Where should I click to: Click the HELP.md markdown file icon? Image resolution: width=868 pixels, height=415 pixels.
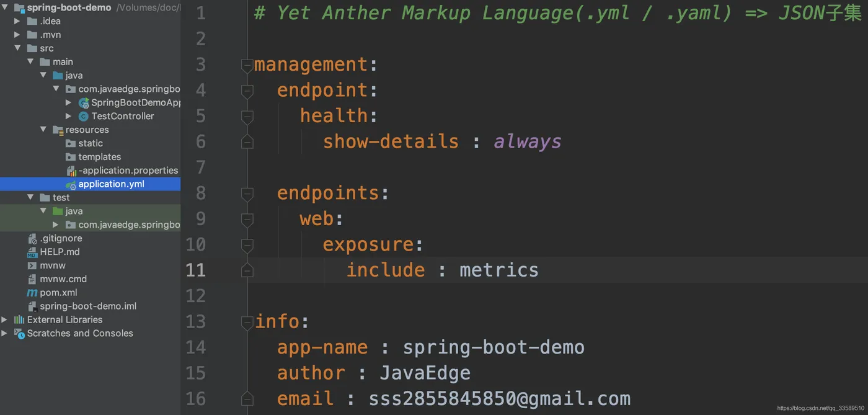click(32, 252)
